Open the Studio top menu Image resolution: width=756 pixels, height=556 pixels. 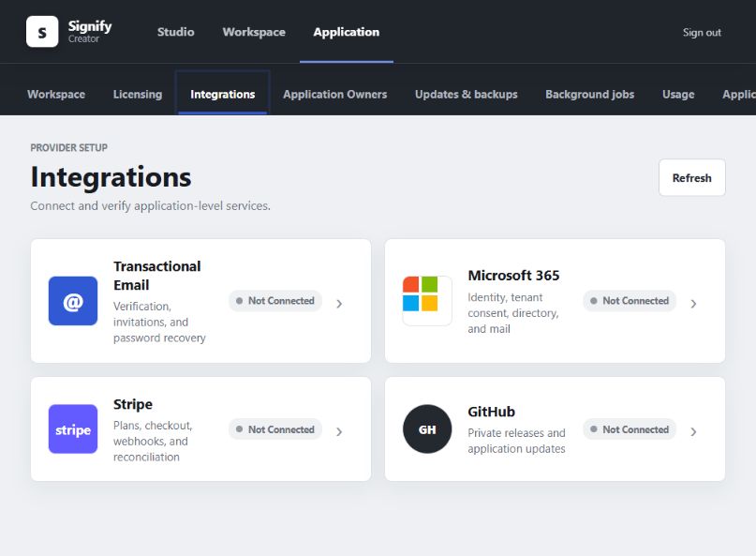click(x=175, y=32)
